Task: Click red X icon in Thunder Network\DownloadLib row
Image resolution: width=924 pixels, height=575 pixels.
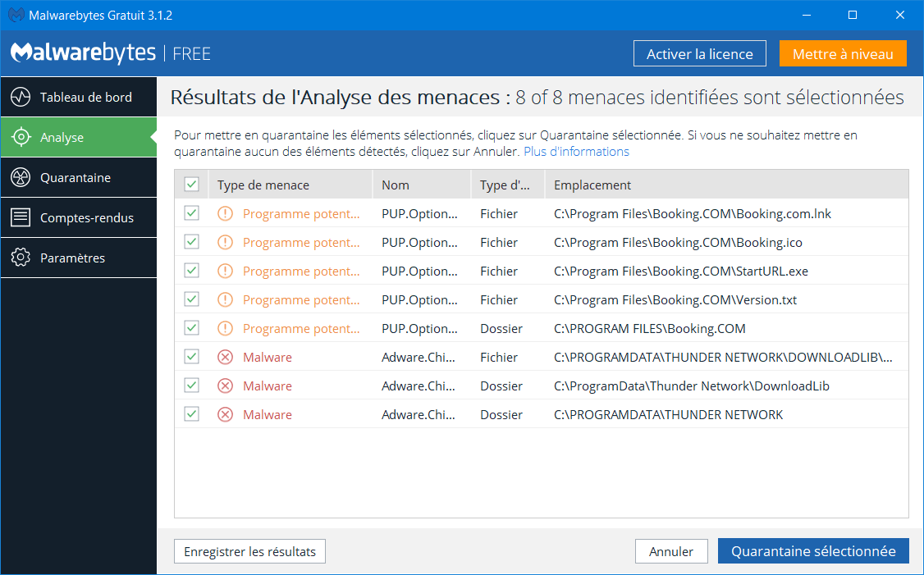Action: tap(225, 386)
